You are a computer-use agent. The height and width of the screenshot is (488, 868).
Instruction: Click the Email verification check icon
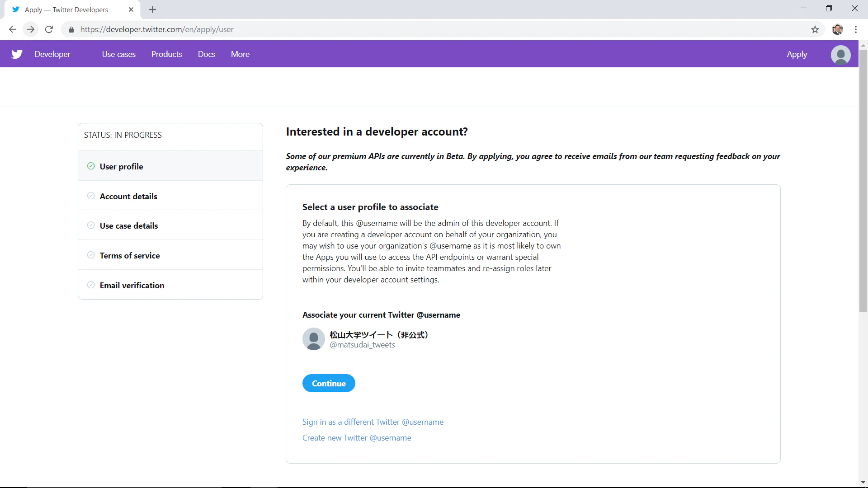(91, 285)
